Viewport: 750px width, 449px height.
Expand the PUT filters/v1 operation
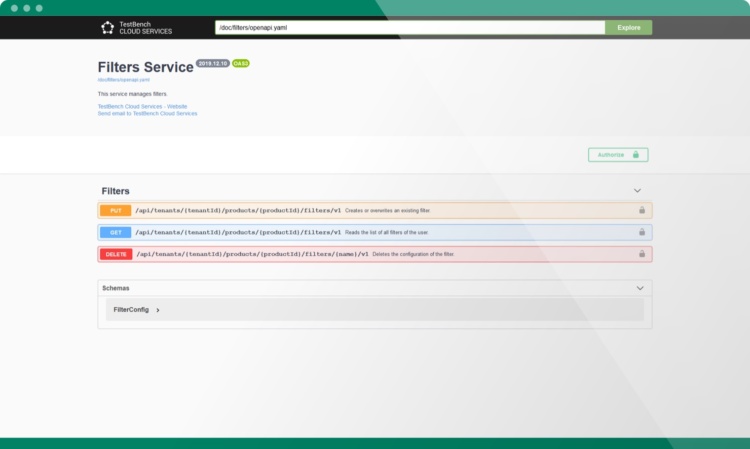click(x=375, y=210)
